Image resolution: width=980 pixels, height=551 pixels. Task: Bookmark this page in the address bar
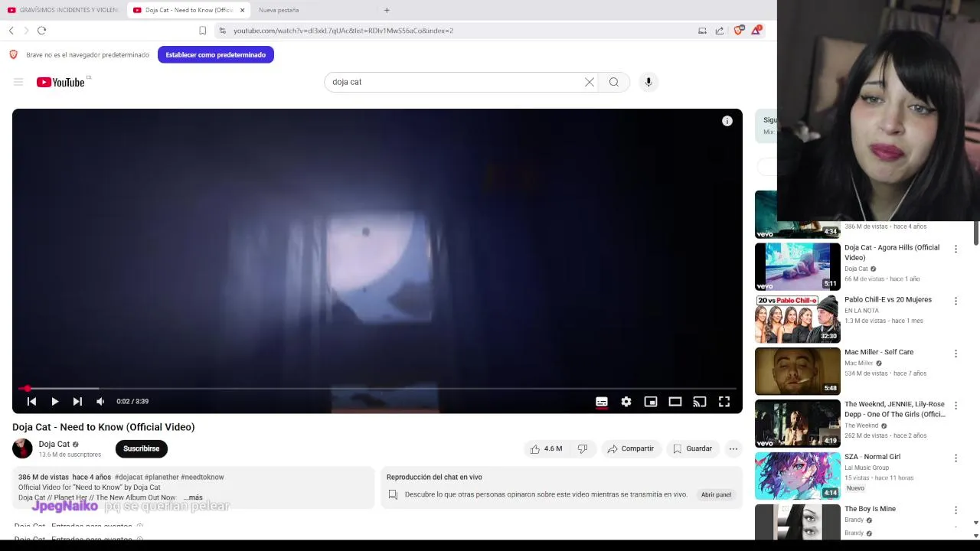[202, 31]
